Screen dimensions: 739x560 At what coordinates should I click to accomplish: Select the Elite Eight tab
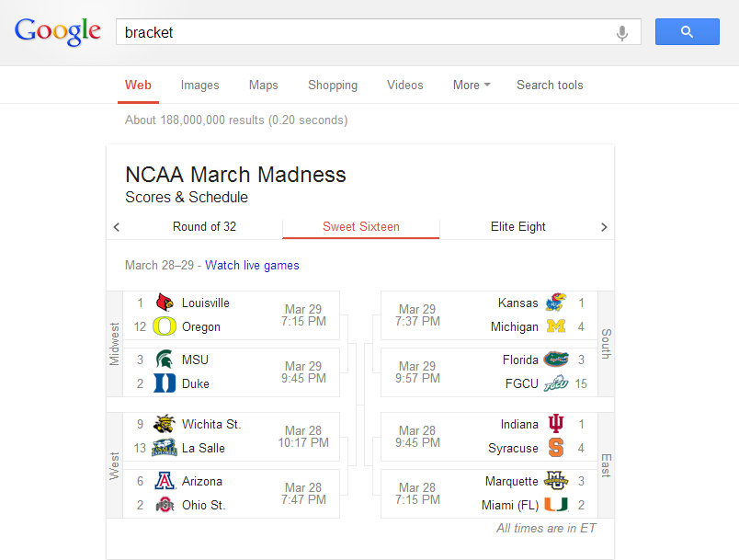point(518,227)
